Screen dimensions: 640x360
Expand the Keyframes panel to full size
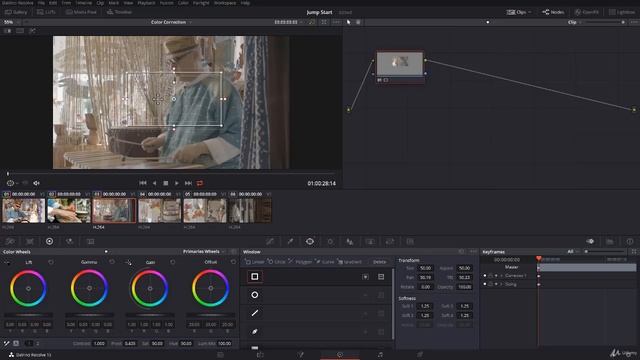pyautogui.click(x=634, y=252)
